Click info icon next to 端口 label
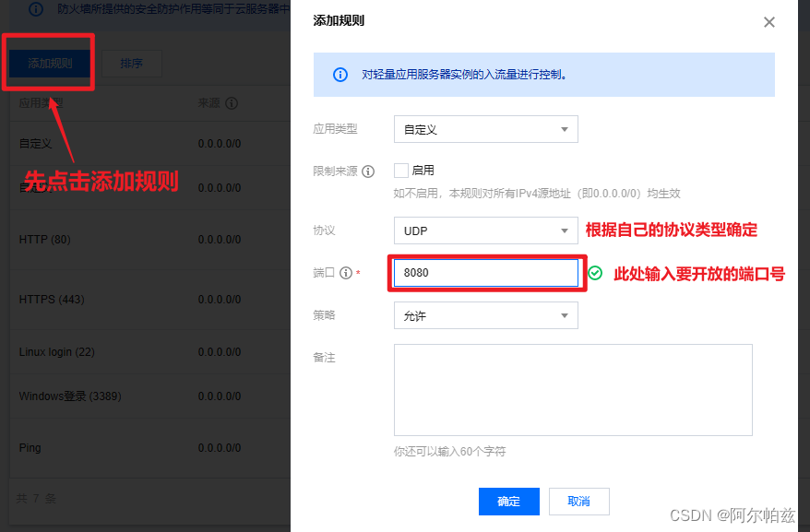The image size is (810, 532). point(346,273)
